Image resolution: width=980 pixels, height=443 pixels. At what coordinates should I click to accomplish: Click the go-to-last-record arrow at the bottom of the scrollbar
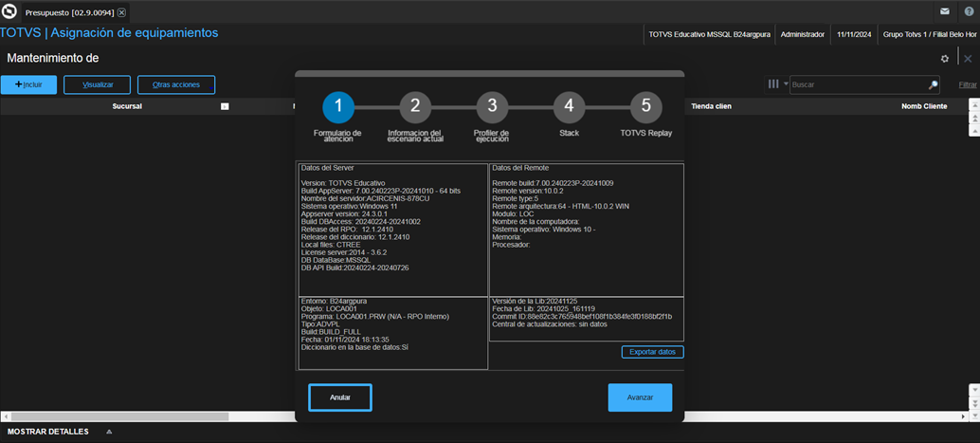[x=973, y=415]
